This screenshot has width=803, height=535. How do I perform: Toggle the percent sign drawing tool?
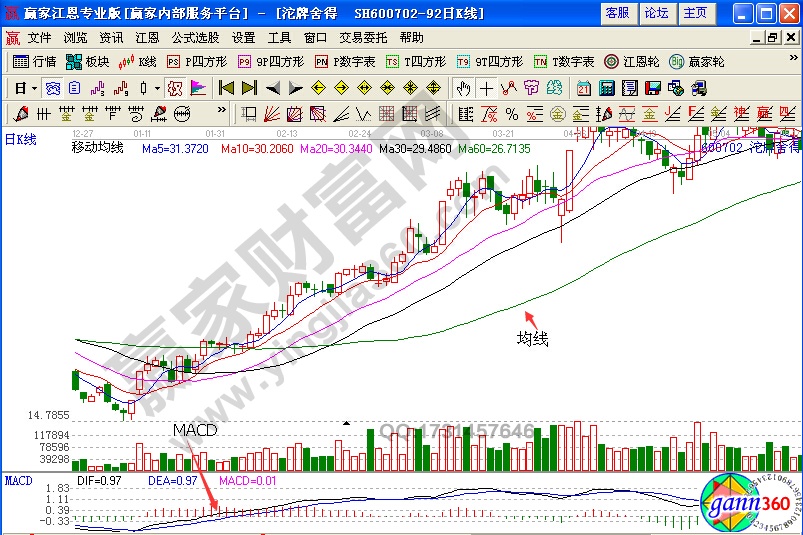[512, 113]
